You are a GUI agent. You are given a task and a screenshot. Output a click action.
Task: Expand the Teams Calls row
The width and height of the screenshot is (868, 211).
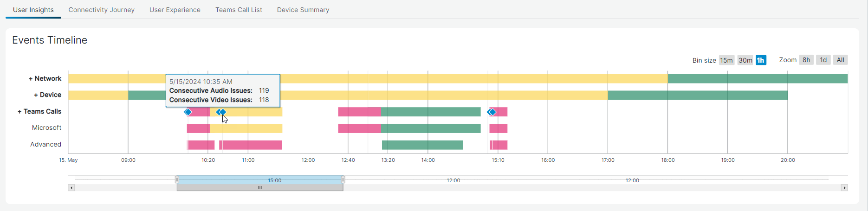tap(39, 112)
